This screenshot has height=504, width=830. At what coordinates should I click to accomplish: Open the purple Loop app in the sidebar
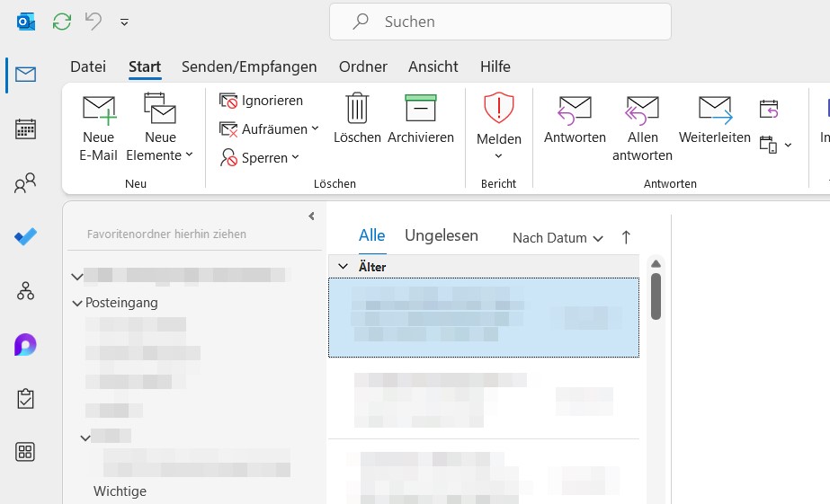(25, 345)
